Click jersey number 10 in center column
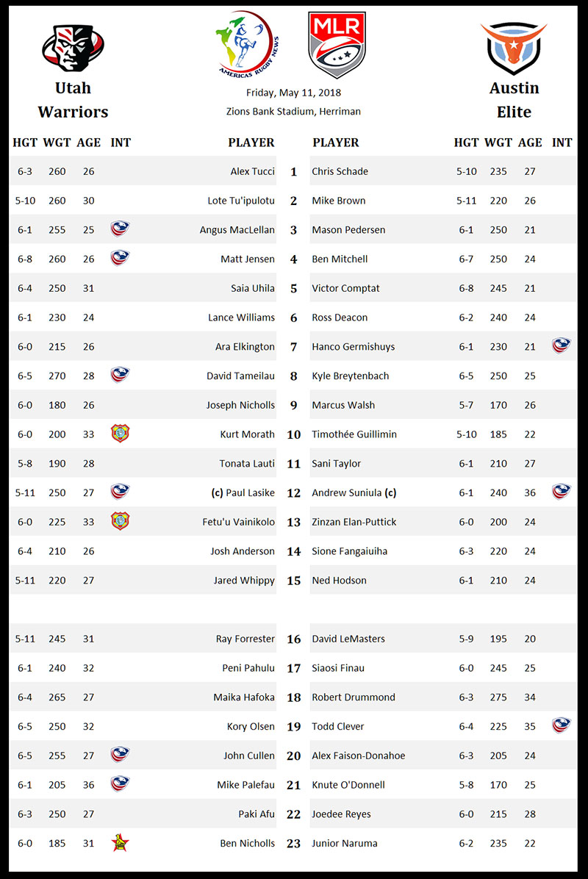588x879 pixels. pos(294,434)
